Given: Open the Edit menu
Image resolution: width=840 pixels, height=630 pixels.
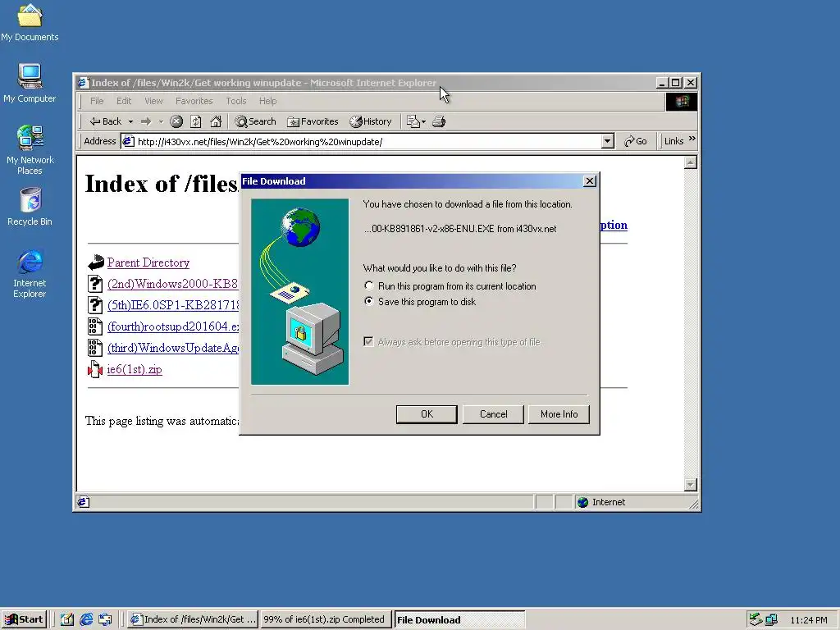Looking at the screenshot, I should point(124,101).
